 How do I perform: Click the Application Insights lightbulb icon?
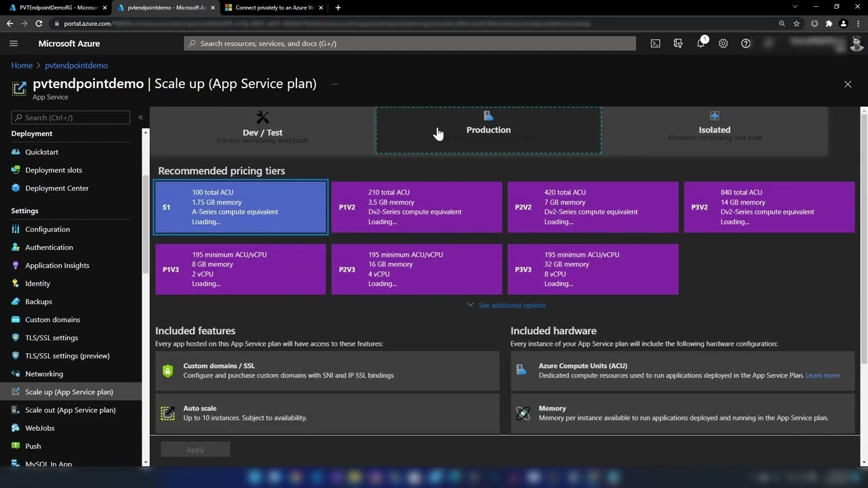(16, 265)
